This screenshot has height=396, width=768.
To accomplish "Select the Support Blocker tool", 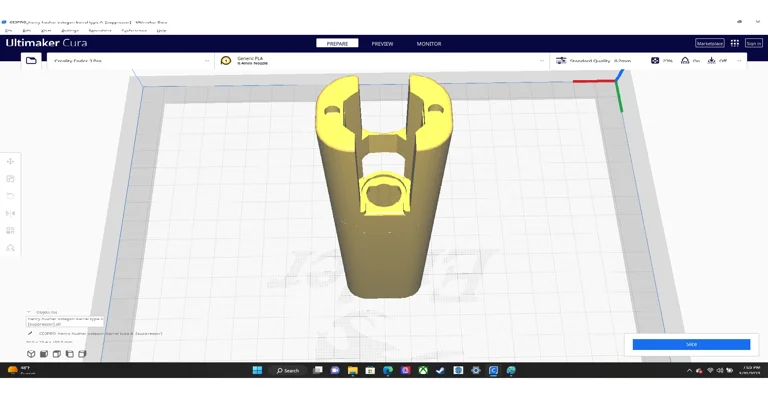I will point(10,248).
